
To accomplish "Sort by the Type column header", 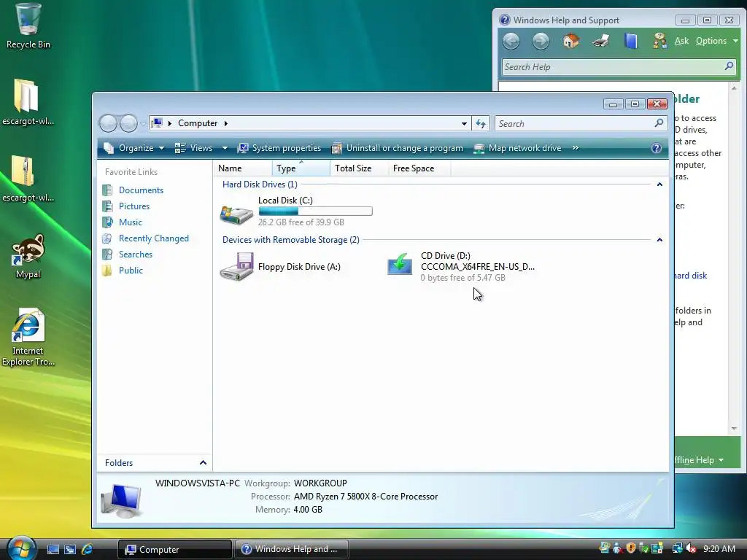I will tap(301, 168).
